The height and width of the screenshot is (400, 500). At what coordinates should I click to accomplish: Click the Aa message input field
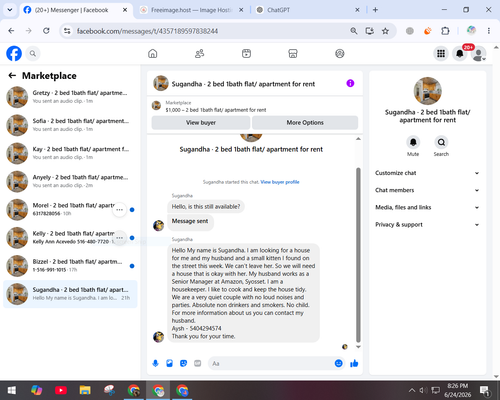pos(271,363)
